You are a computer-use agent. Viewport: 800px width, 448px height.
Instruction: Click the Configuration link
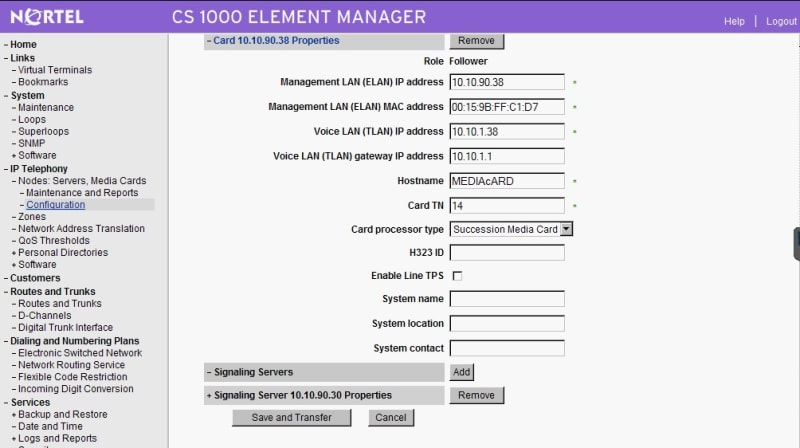point(56,205)
